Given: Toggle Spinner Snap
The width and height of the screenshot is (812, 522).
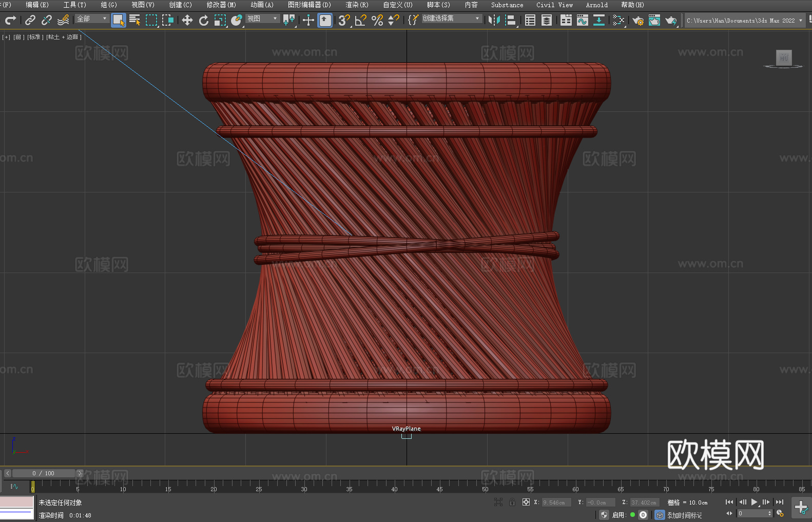Looking at the screenshot, I should (394, 20).
